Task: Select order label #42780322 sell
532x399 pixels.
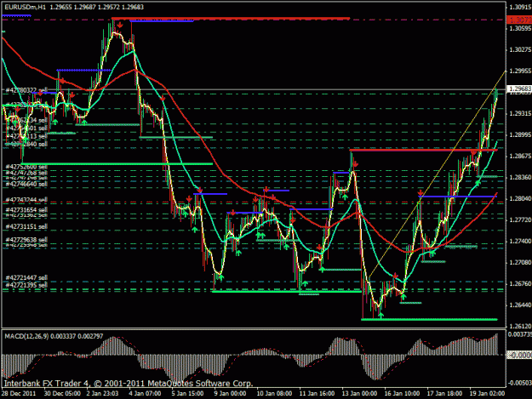Action: coord(26,90)
